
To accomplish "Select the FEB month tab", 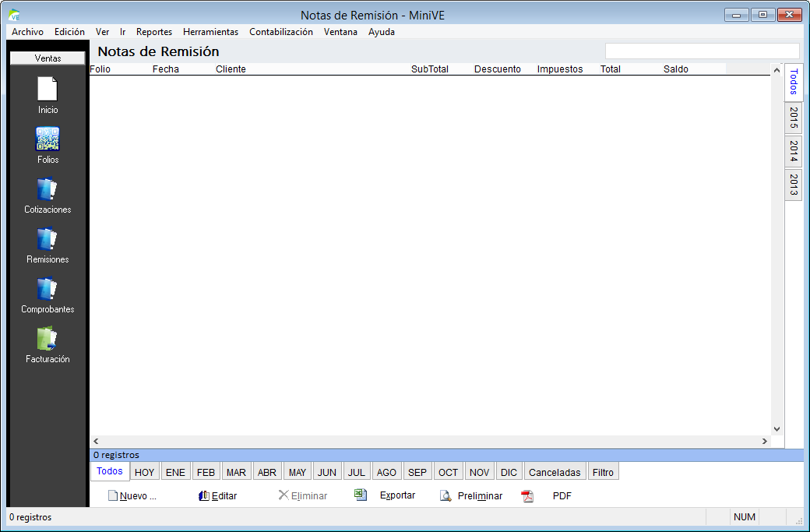I will (206, 472).
